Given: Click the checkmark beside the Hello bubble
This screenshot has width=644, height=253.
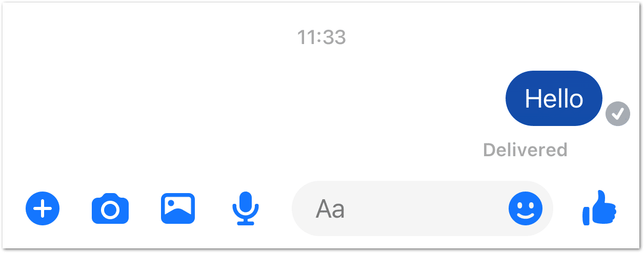Looking at the screenshot, I should point(617,114).
